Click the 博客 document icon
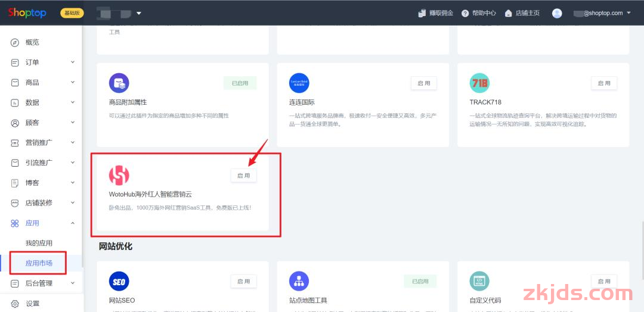This screenshot has height=312, width=644. point(15,183)
